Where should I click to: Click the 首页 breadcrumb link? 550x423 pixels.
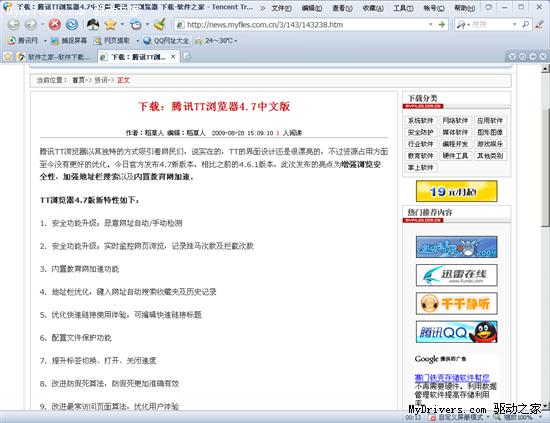click(78, 80)
